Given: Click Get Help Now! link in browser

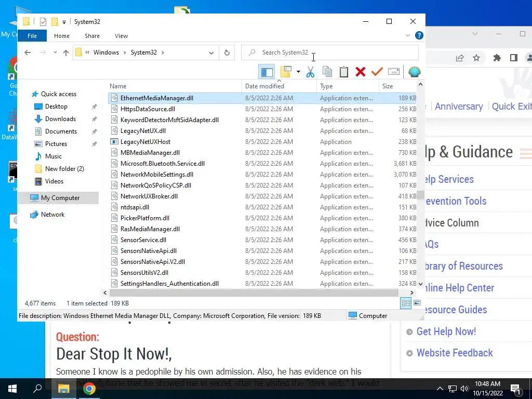Looking at the screenshot, I should coord(446,331).
